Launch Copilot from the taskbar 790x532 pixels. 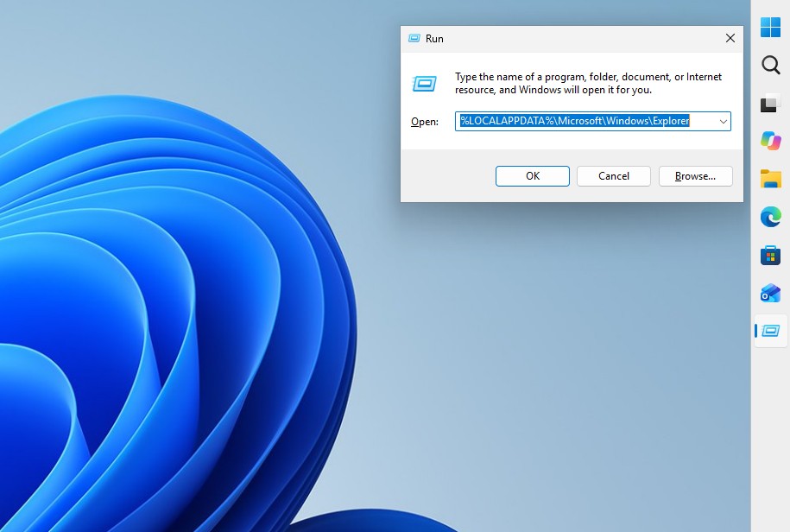pos(770,141)
